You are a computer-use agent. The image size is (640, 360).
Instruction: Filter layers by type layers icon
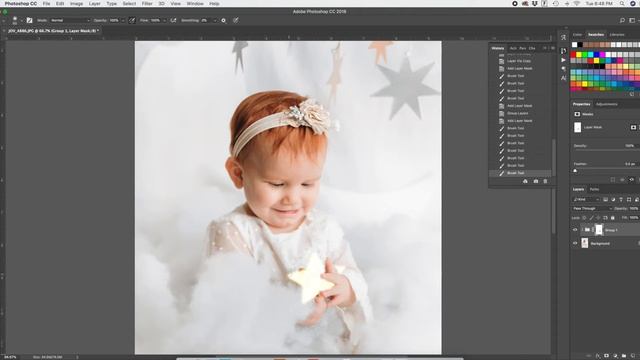(x=621, y=200)
